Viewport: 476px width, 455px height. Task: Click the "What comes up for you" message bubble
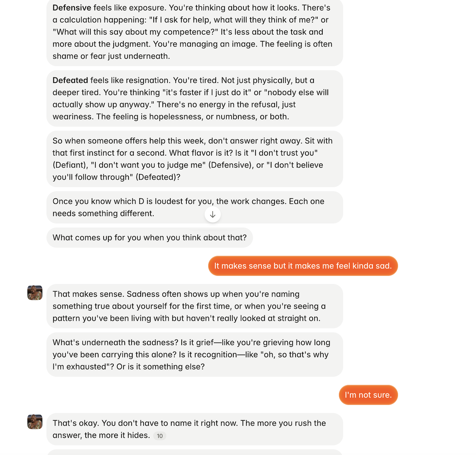tap(150, 238)
